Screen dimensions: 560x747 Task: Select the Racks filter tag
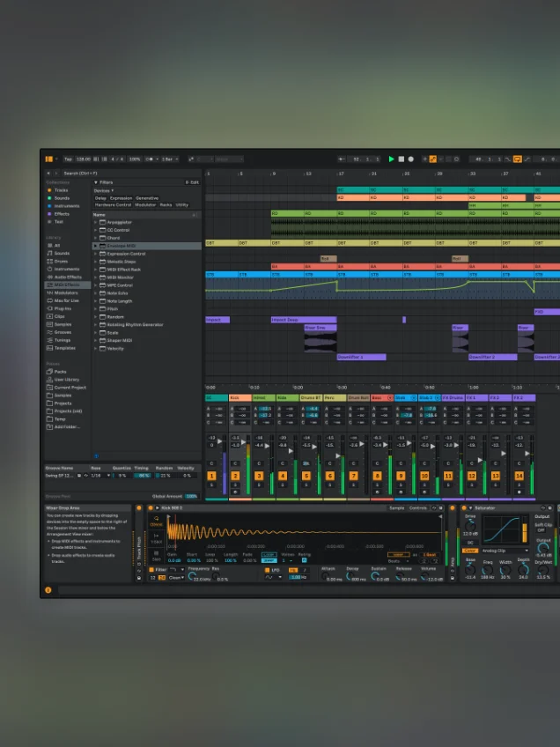tap(166, 205)
